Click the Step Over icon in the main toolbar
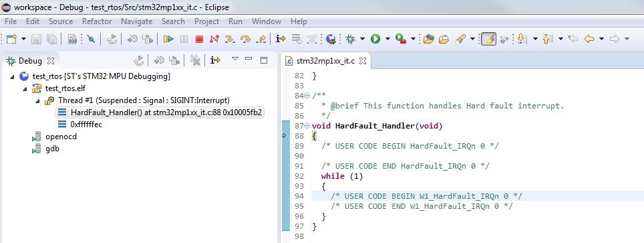 pyautogui.click(x=245, y=39)
